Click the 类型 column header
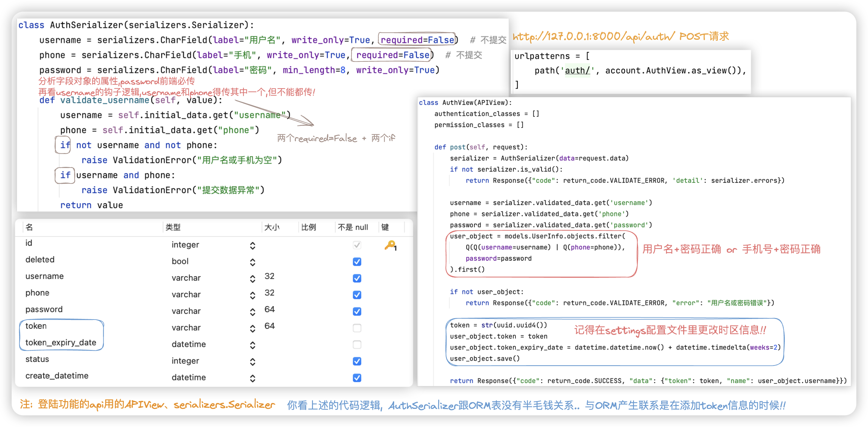 173,227
